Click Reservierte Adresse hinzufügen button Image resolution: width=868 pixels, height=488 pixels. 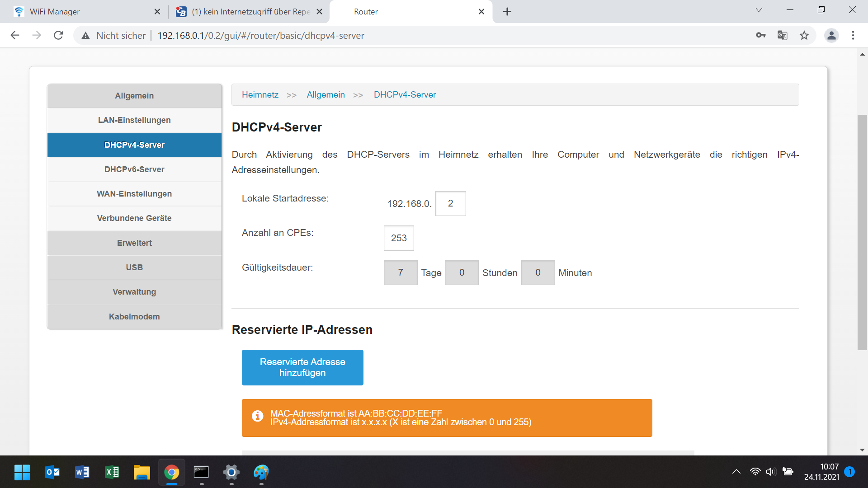click(302, 367)
